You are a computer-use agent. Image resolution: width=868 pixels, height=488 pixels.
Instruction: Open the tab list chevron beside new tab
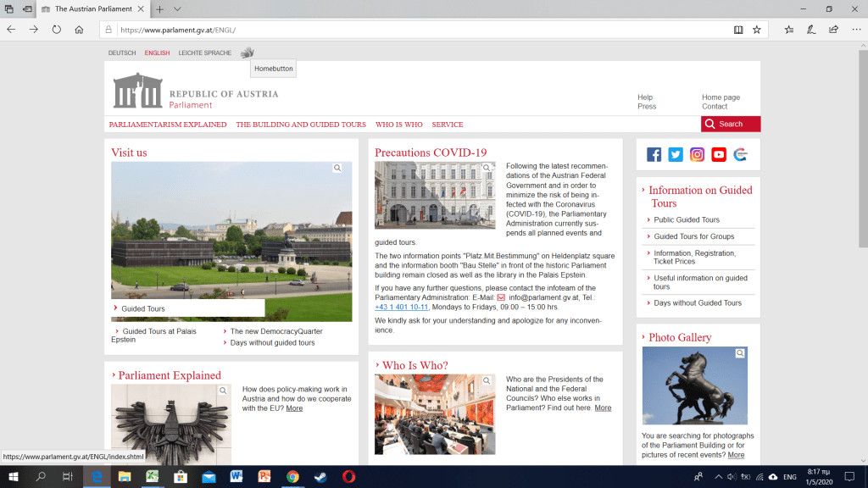click(177, 9)
